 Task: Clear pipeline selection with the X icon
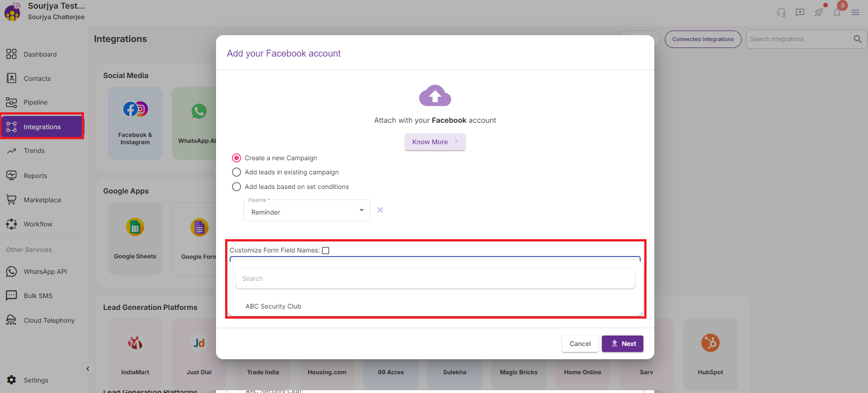point(380,210)
